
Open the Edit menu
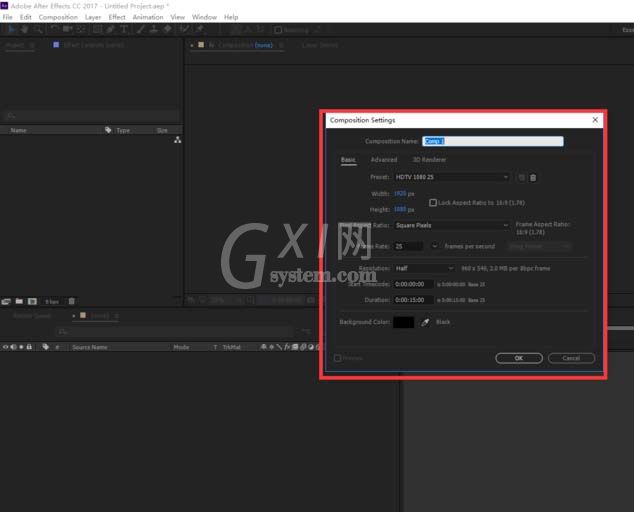[x=25, y=17]
